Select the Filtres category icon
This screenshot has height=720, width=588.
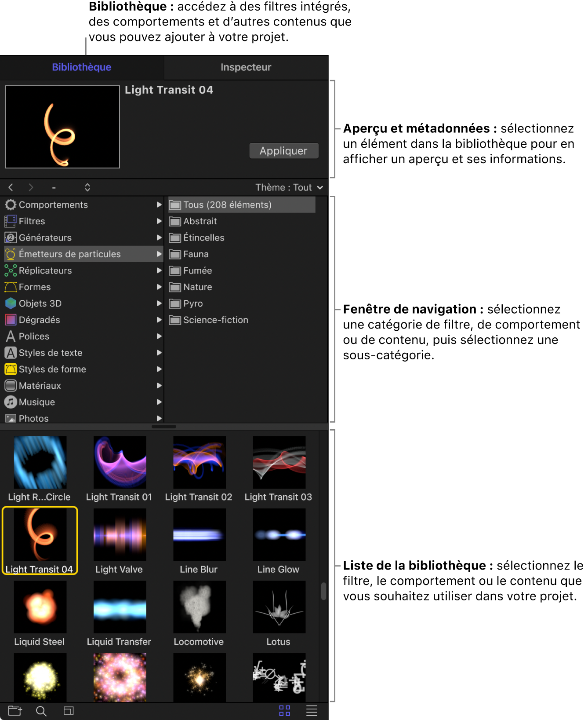pyautogui.click(x=11, y=221)
